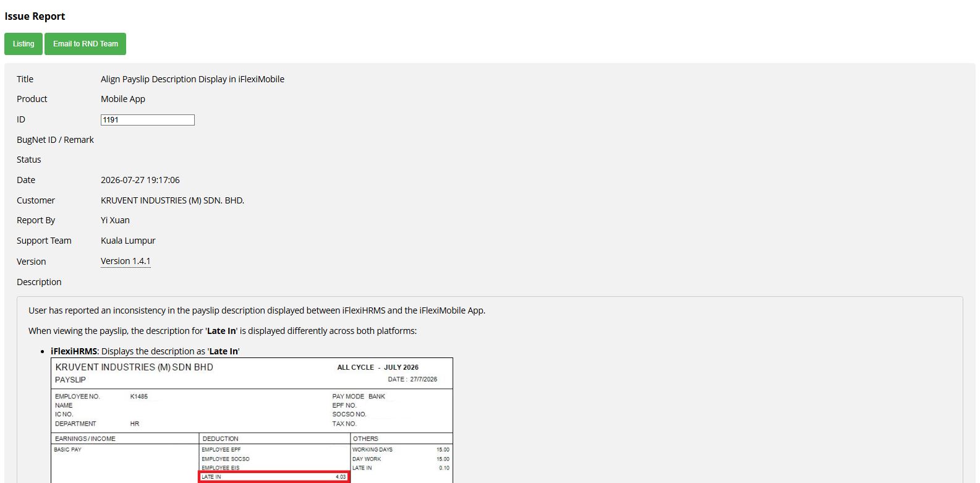Click the BASIC PAY earnings row
The image size is (980, 483).
pos(67,450)
